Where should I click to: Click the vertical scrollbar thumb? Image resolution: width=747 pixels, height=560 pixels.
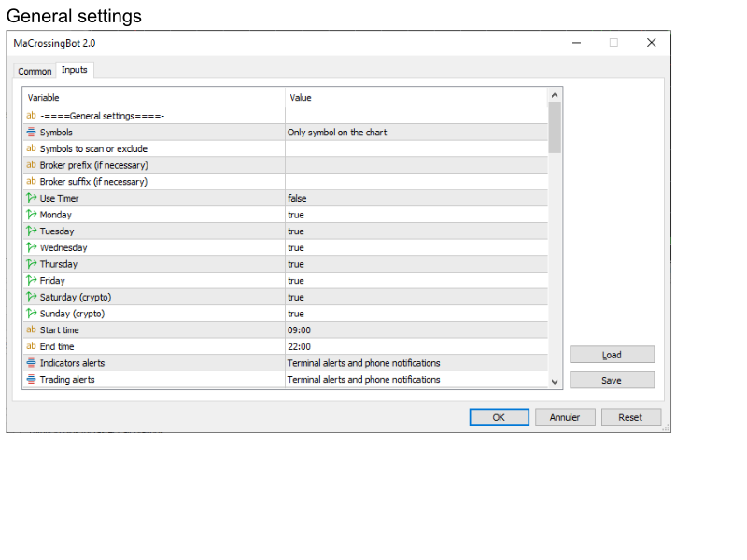pyautogui.click(x=555, y=127)
